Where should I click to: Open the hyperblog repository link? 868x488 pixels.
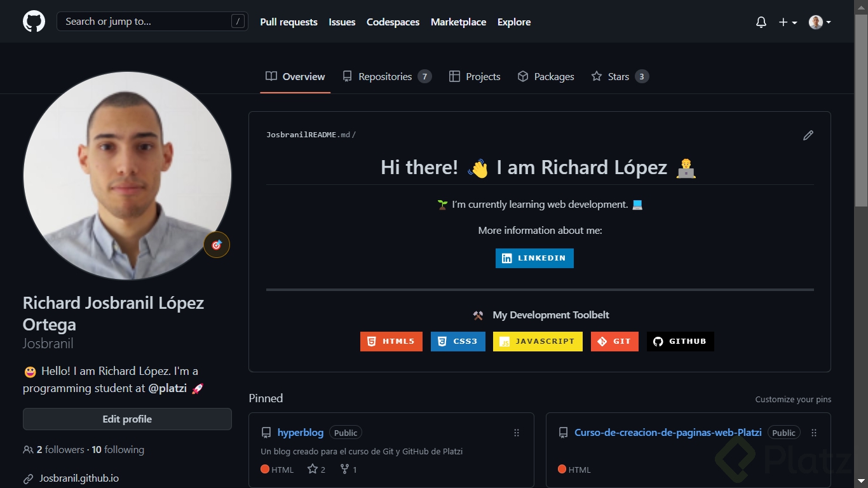pos(300,432)
